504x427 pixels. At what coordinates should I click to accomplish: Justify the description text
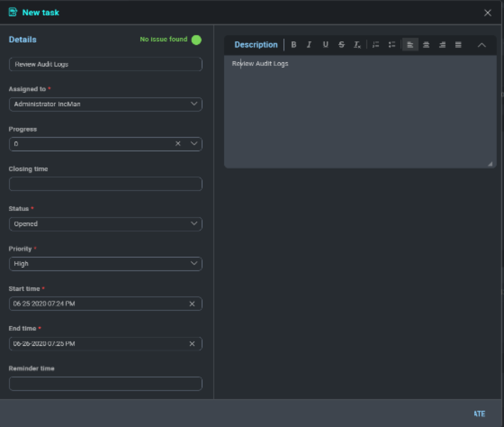(458, 45)
